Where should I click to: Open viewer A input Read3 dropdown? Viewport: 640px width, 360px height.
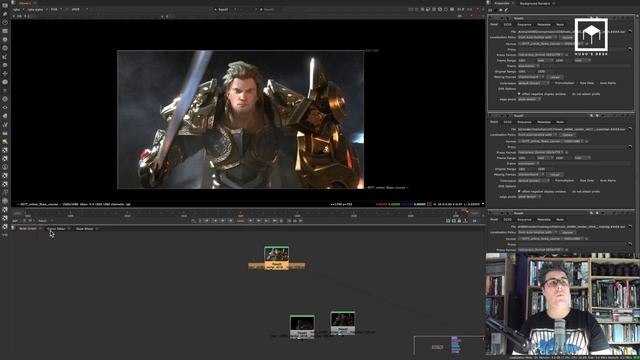click(225, 9)
